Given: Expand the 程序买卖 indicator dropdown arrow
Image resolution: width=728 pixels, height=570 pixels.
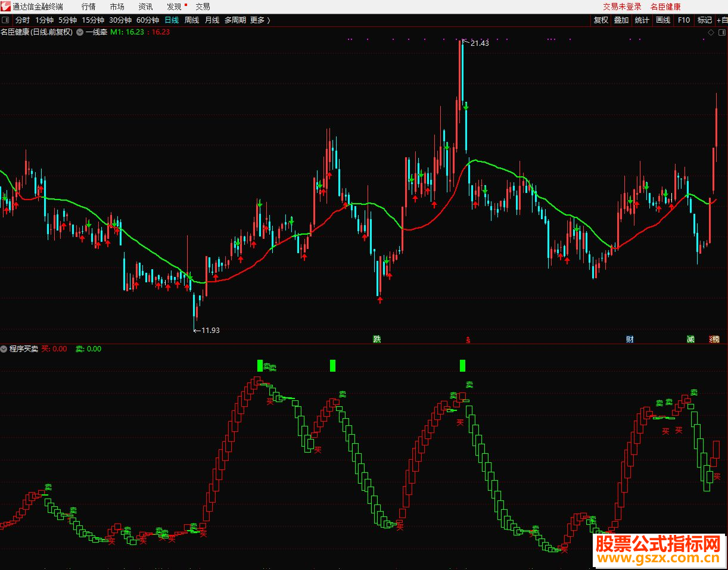Looking at the screenshot, I should pos(4,349).
